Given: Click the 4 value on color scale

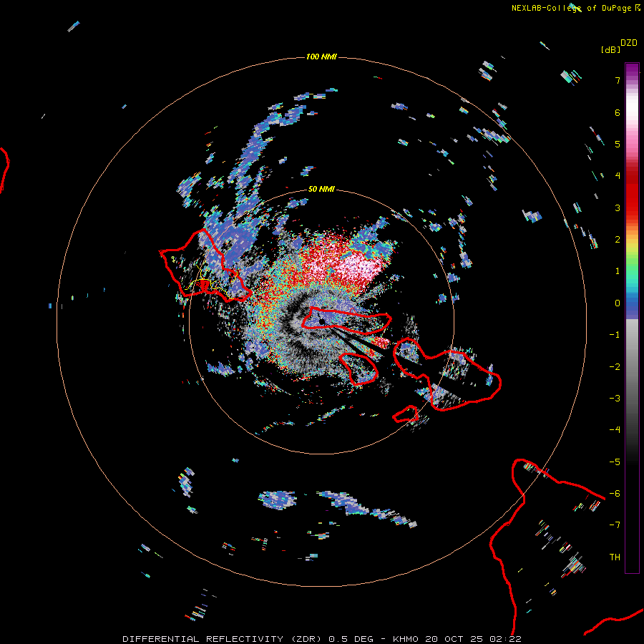Looking at the screenshot, I should tap(618, 176).
